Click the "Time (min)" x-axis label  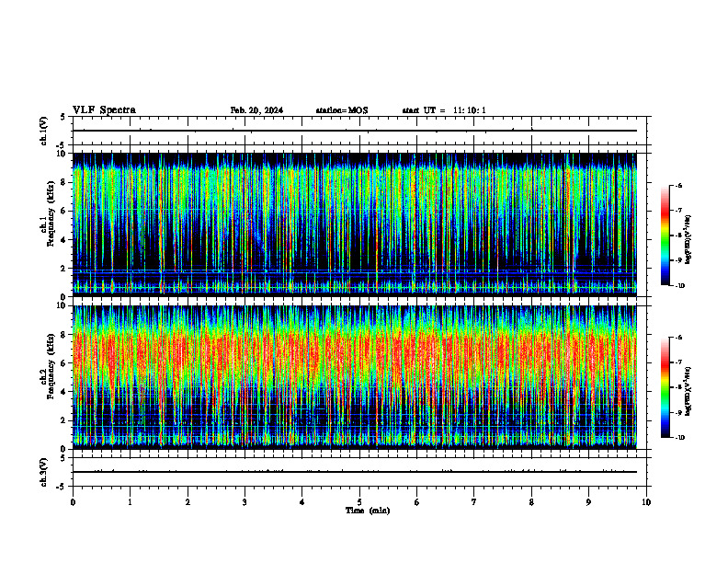pos(368,511)
